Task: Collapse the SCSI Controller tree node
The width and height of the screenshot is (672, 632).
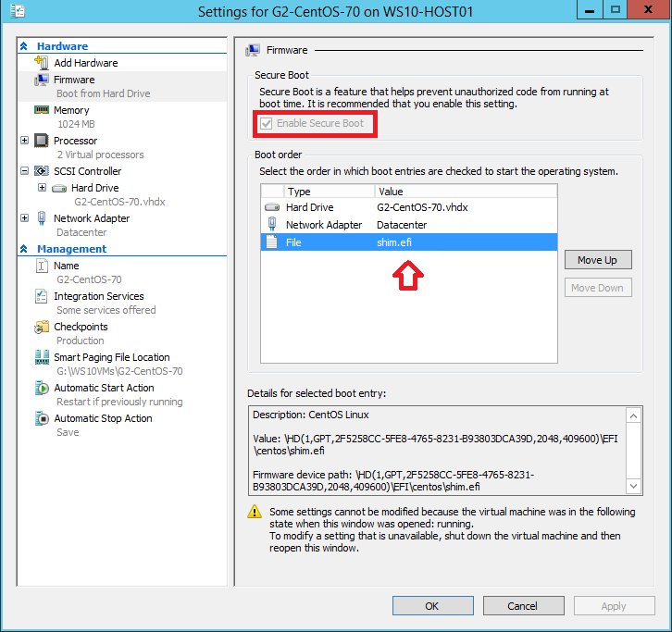Action: coord(24,171)
